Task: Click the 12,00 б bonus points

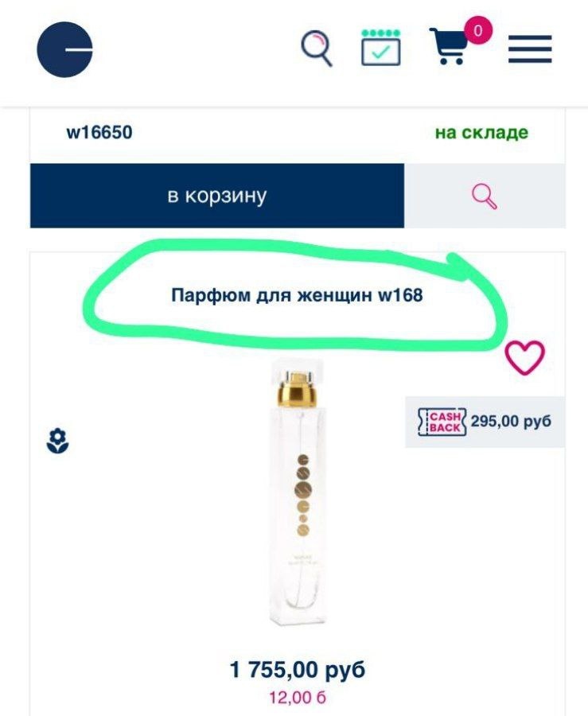Action: click(298, 698)
